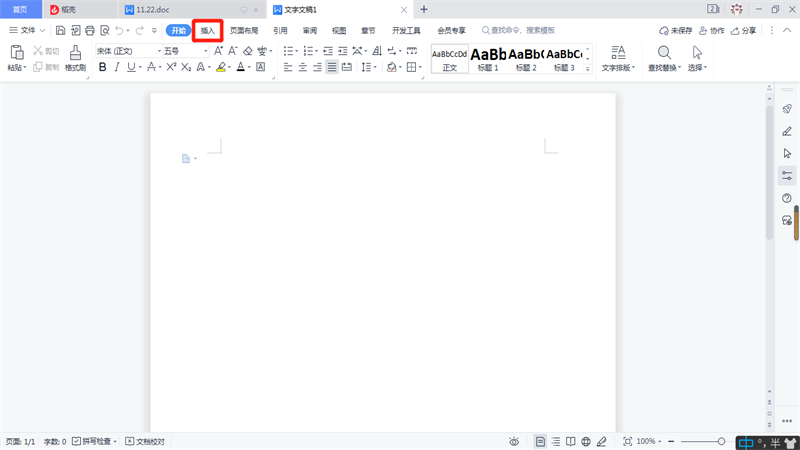
Task: Click the superscript X² icon
Action: (171, 67)
